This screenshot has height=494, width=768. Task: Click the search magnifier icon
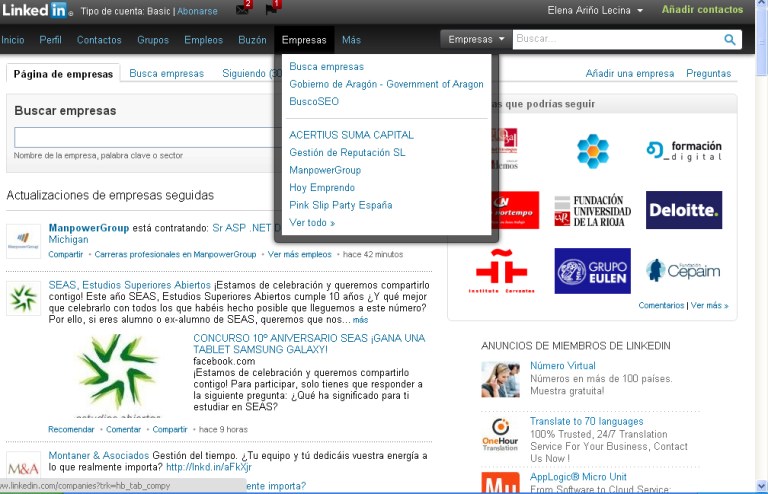pyautogui.click(x=729, y=40)
